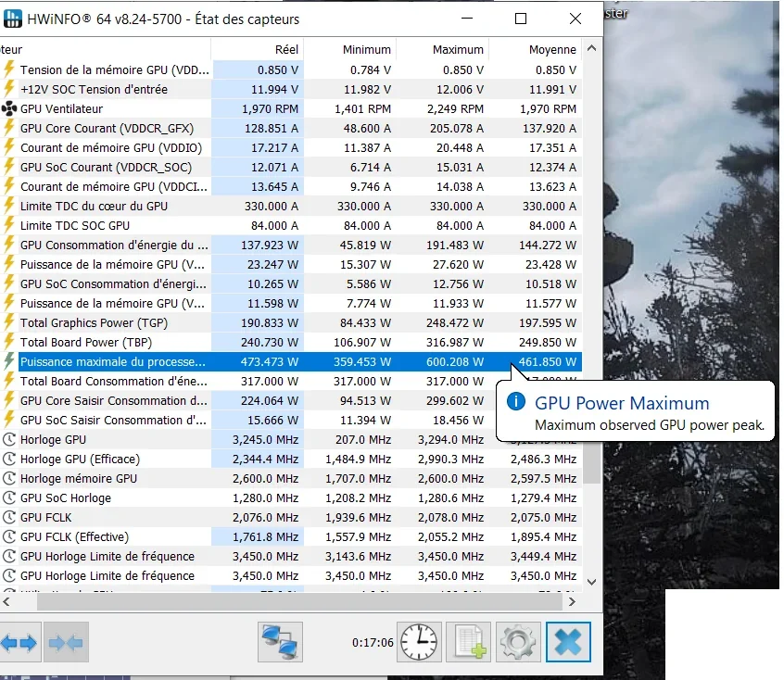
Task: Click the Moyenne column header
Action: [535, 49]
